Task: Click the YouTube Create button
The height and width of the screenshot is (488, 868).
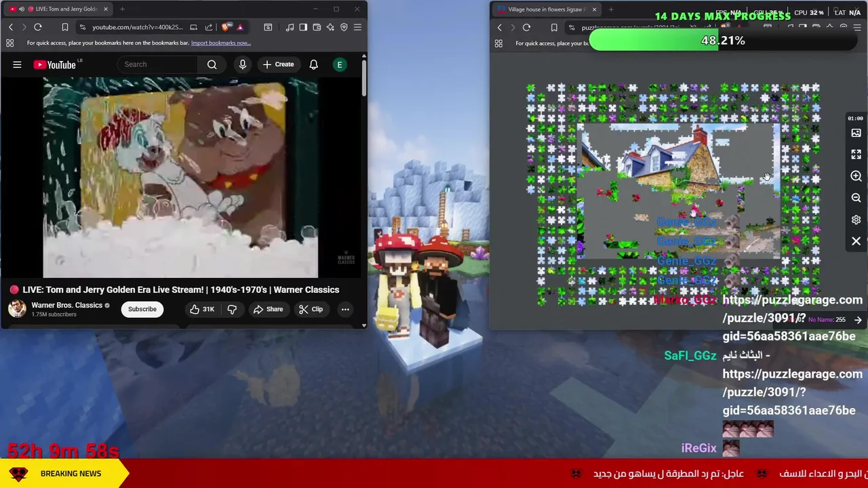Action: click(x=278, y=64)
